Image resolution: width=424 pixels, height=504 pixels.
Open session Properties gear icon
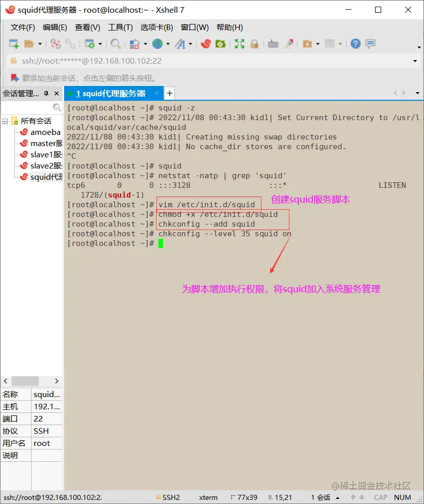coord(89,44)
